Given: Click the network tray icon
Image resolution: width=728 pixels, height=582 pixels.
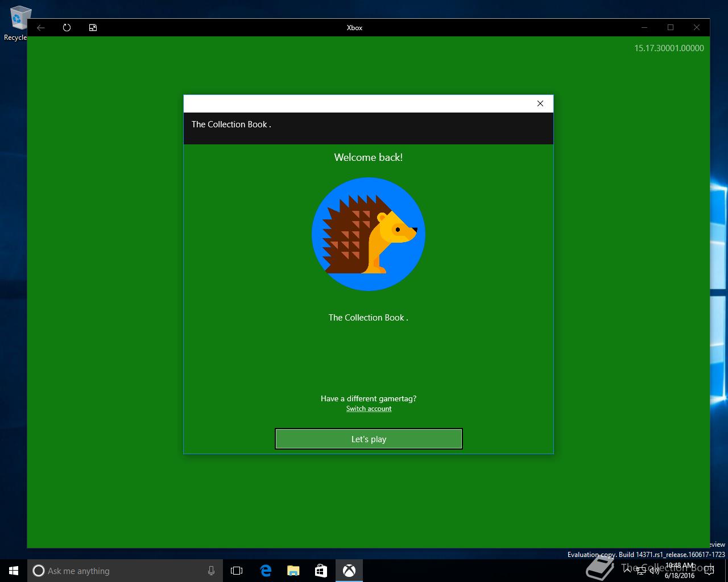Looking at the screenshot, I should [641, 571].
